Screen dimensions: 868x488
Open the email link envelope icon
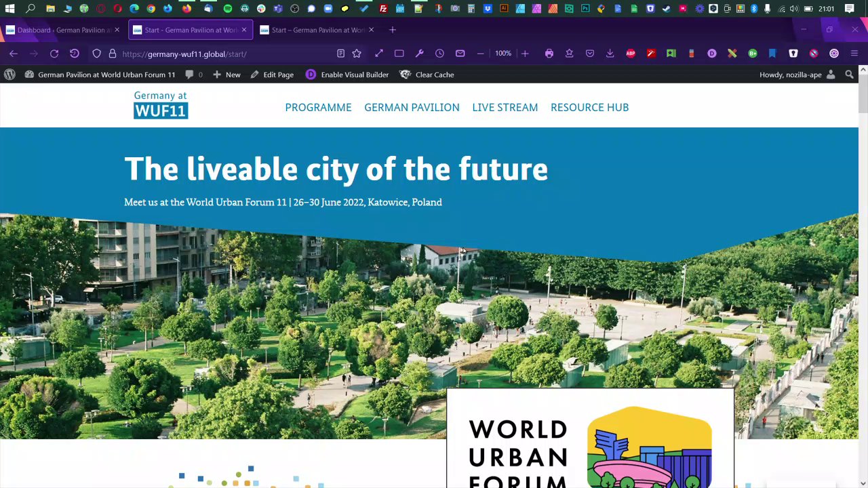coord(460,54)
